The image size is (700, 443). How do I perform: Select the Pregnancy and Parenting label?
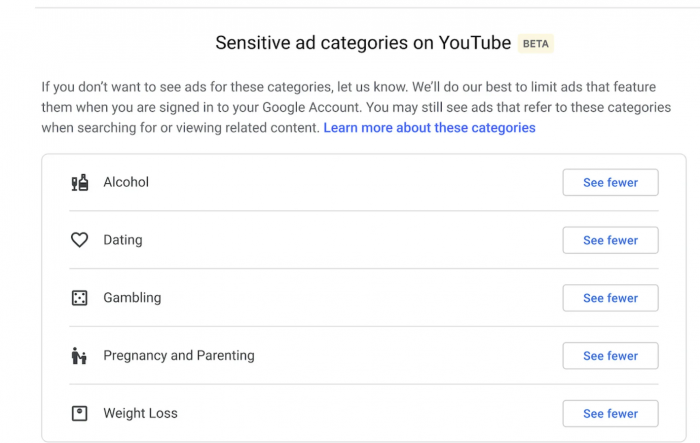pos(179,356)
